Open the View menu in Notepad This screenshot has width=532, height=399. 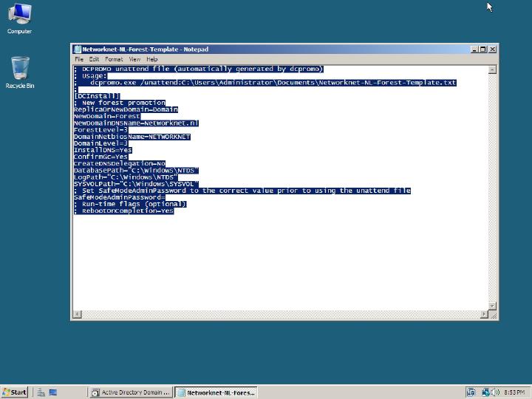tap(134, 59)
